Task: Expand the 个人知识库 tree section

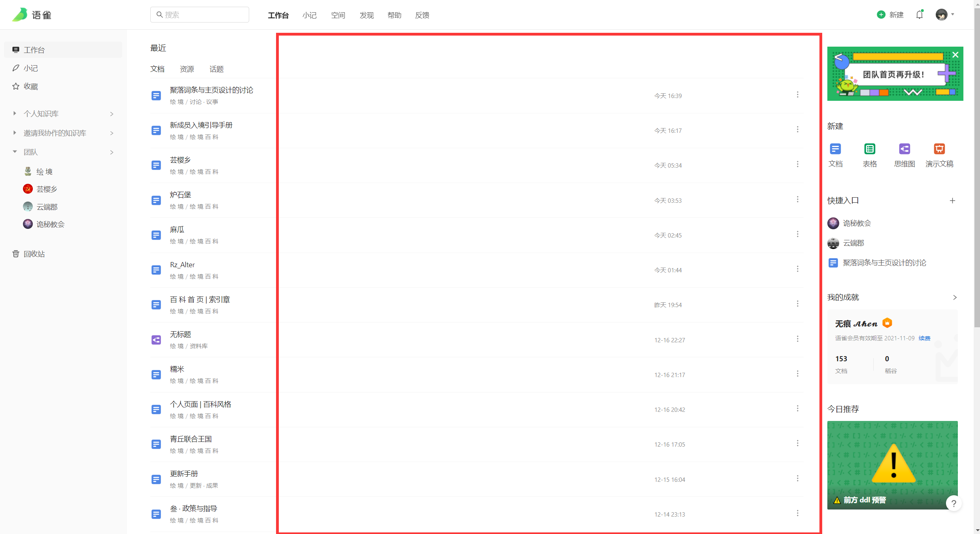Action: pyautogui.click(x=15, y=113)
